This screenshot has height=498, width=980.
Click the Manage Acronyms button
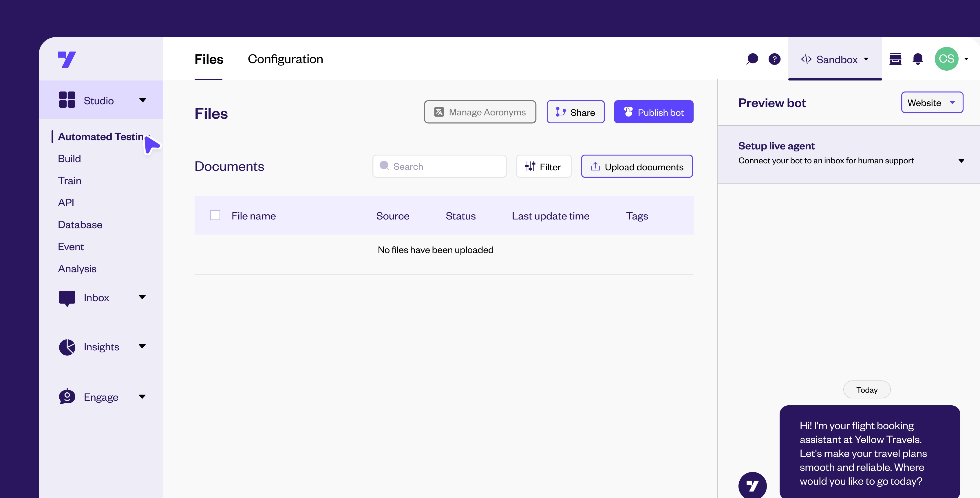[480, 112]
